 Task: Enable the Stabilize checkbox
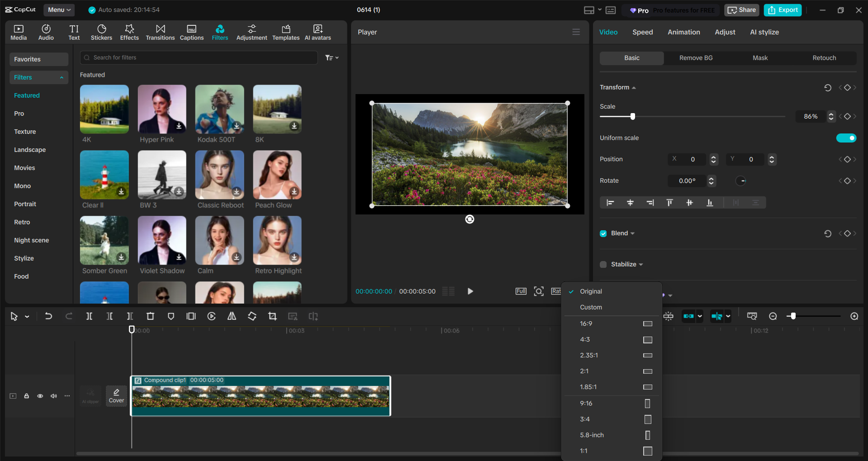point(603,264)
